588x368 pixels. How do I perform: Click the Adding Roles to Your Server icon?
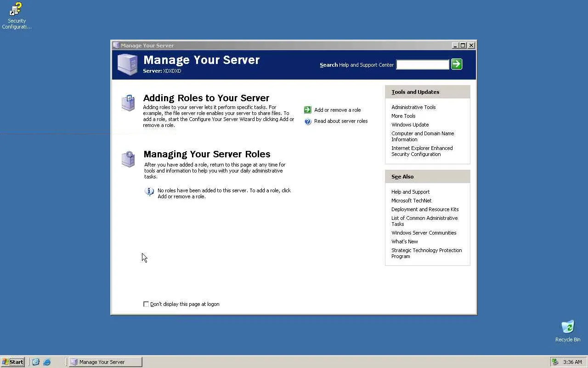pos(128,103)
